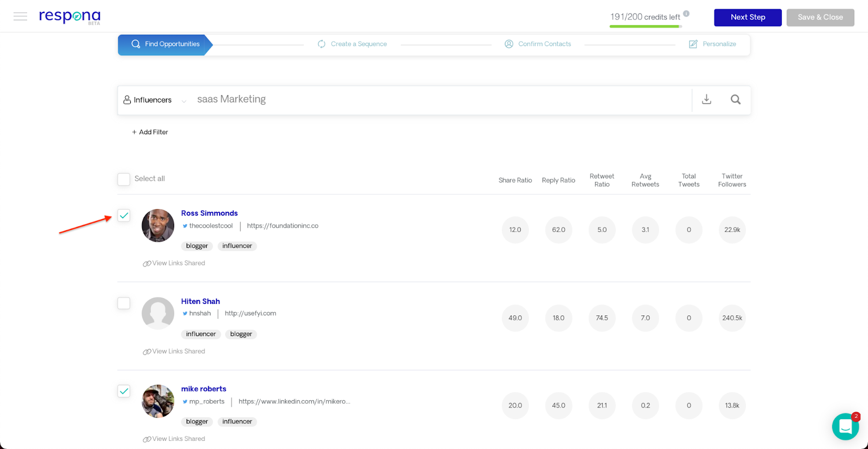
Task: Open the Influencers search type dropdown
Action: point(155,100)
